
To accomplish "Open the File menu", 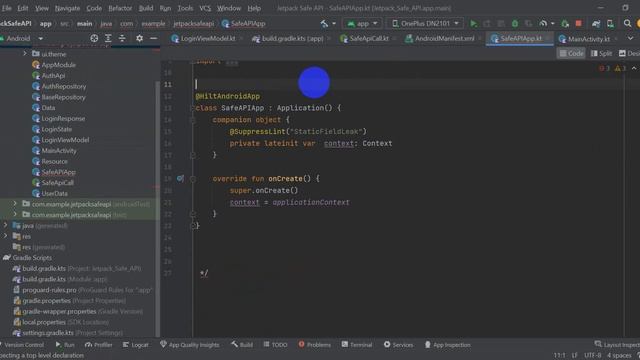I will [x=7, y=8].
